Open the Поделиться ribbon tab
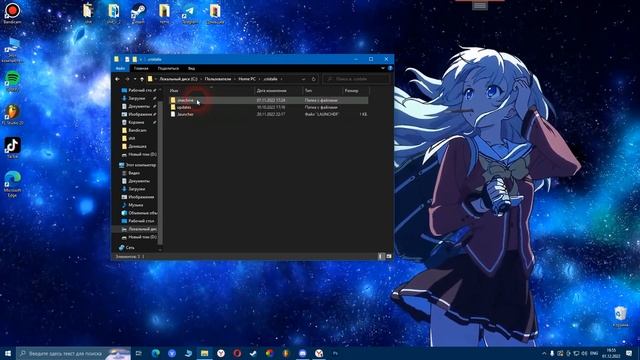 [168, 68]
